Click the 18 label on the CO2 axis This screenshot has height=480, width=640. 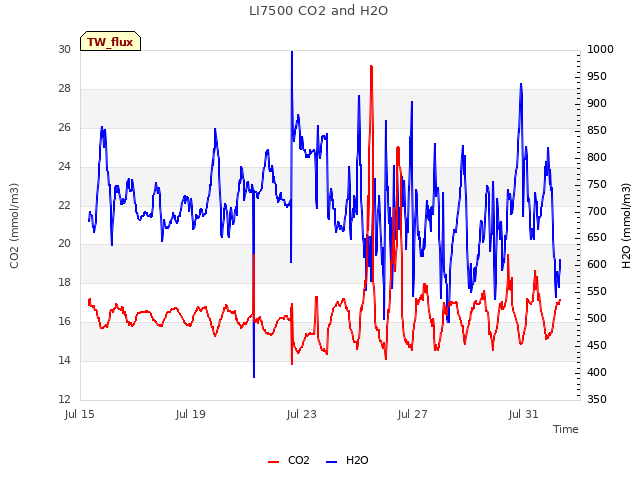[64, 282]
